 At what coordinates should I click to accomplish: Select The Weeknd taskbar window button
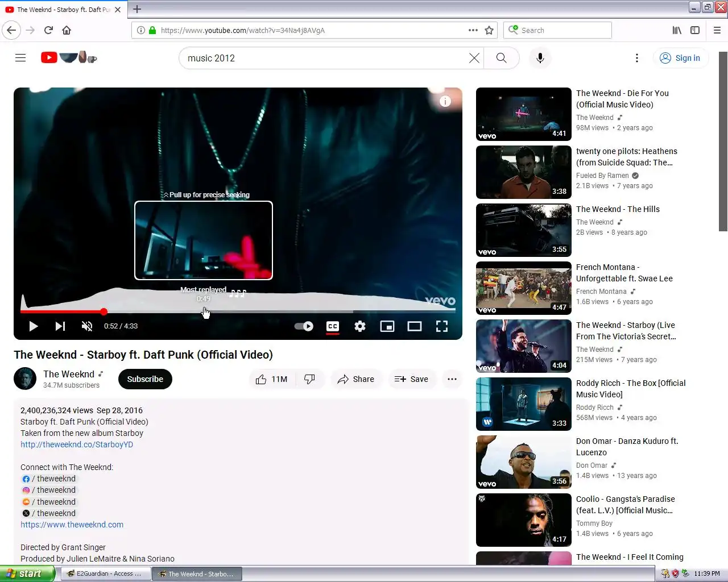coord(197,574)
